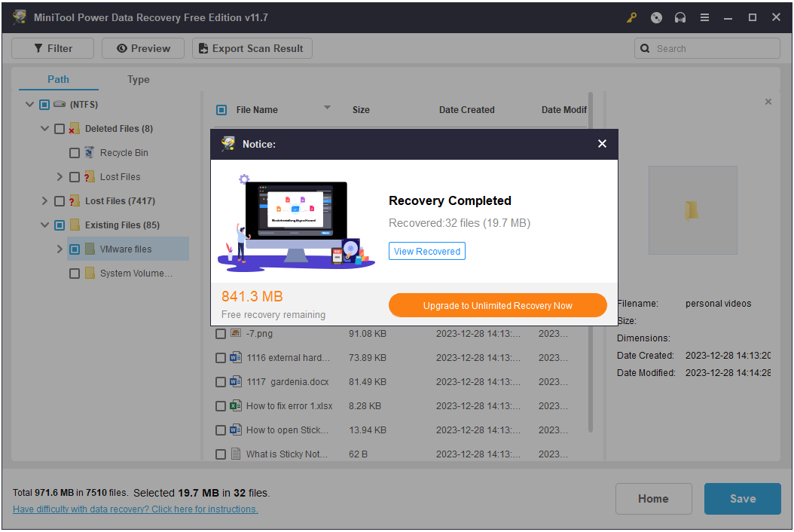The image size is (794, 532).
Task: Click View Recovered button
Action: 427,252
